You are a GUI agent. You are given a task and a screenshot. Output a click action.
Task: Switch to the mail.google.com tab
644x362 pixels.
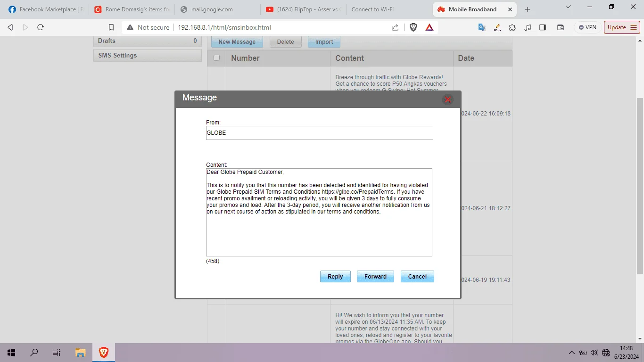click(x=217, y=9)
